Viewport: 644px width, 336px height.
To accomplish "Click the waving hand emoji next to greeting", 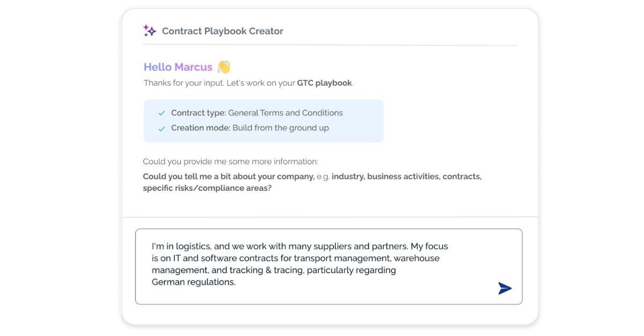I will (x=224, y=66).
